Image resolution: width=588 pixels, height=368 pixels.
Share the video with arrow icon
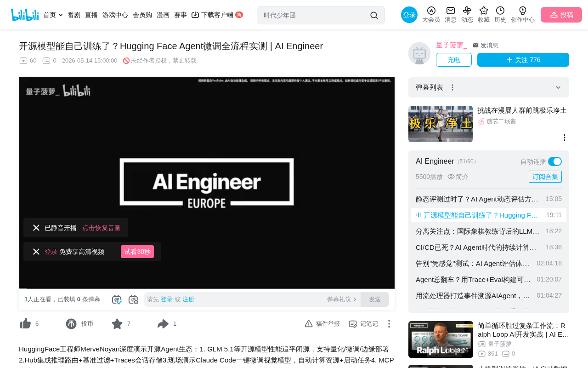163,324
